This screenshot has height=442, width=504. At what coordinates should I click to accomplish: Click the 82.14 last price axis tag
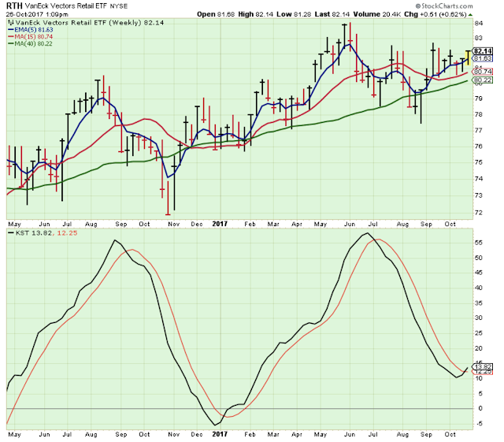(483, 51)
